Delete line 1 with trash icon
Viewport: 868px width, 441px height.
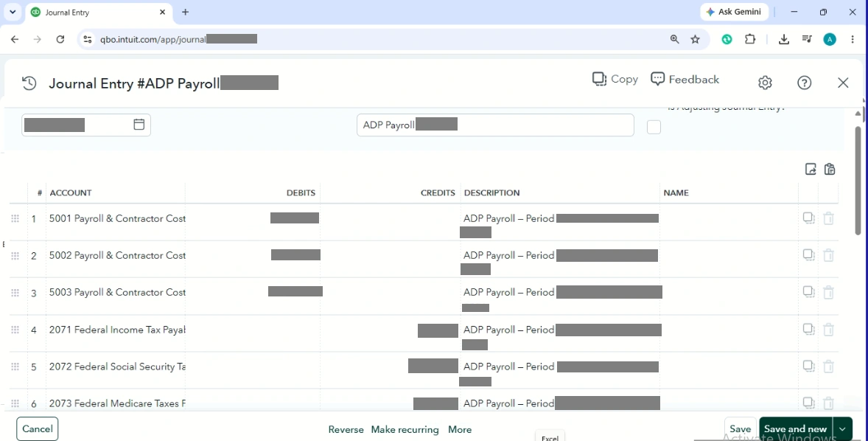click(x=829, y=218)
